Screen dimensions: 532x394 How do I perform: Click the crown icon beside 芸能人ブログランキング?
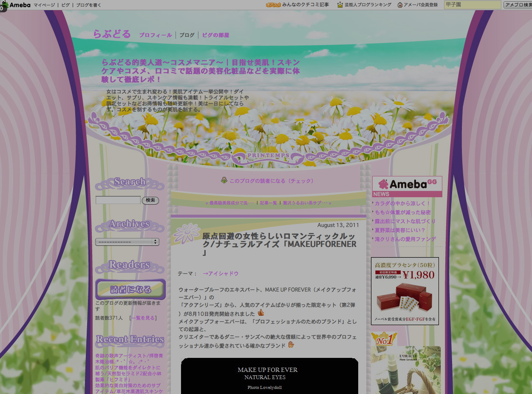pyautogui.click(x=340, y=5)
